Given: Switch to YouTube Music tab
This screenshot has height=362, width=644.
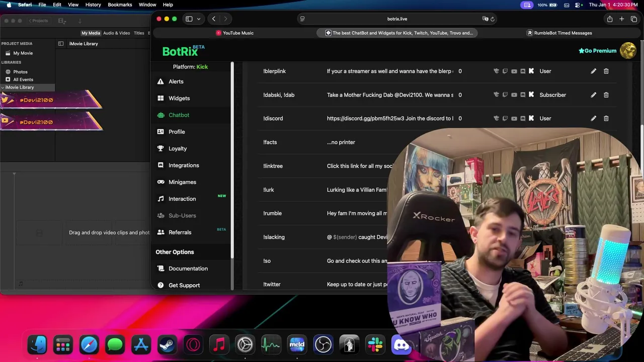Looking at the screenshot, I should click(234, 33).
